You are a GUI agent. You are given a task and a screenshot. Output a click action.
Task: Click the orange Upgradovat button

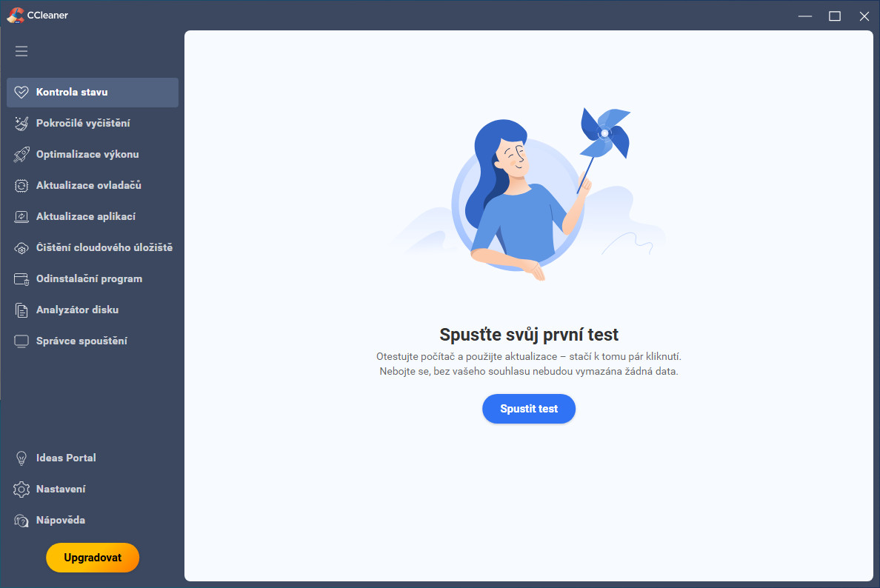pyautogui.click(x=93, y=558)
